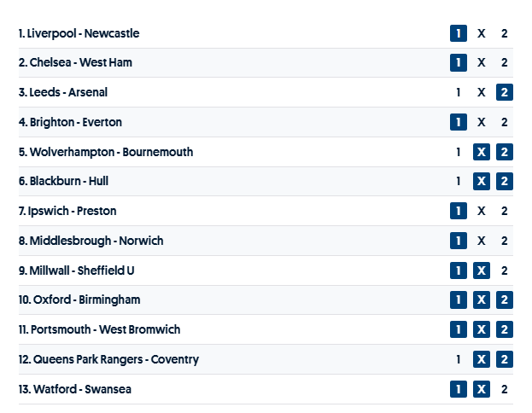
Task: Select away win for Millwall - Sheffield U
Action: [x=505, y=270]
